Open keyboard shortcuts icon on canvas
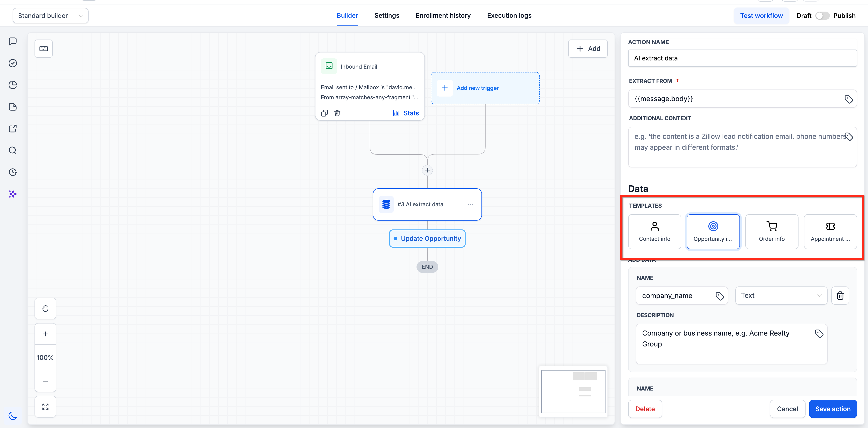This screenshot has width=868, height=428. (44, 49)
